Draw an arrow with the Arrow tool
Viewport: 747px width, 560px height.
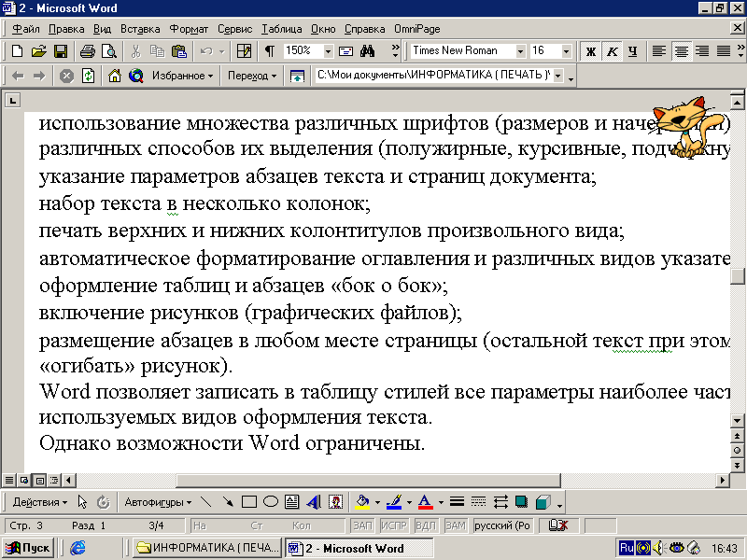[228, 502]
